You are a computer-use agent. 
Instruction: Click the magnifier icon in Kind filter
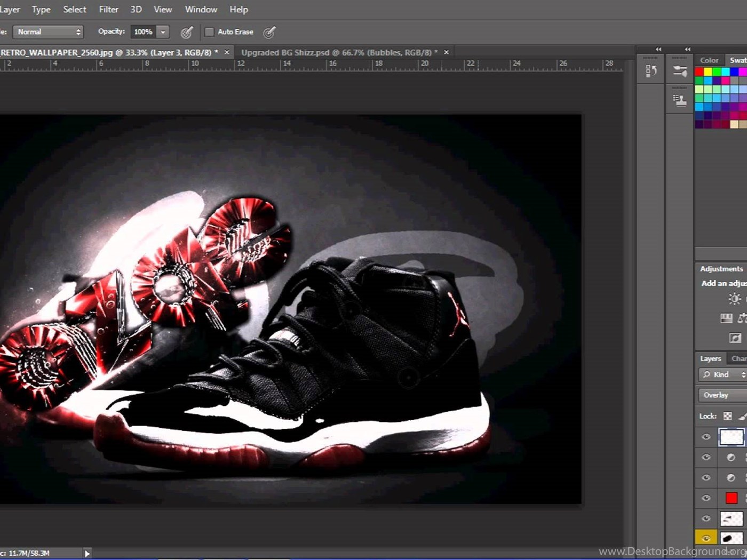tap(706, 375)
